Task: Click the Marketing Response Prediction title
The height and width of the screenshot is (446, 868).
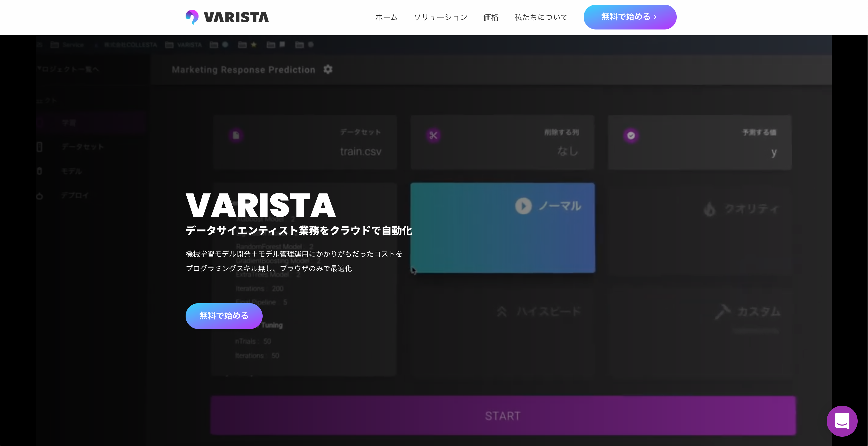Action: tap(243, 70)
